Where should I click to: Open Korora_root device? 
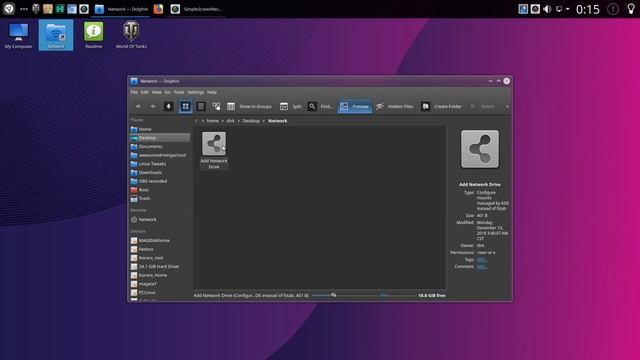160,258
